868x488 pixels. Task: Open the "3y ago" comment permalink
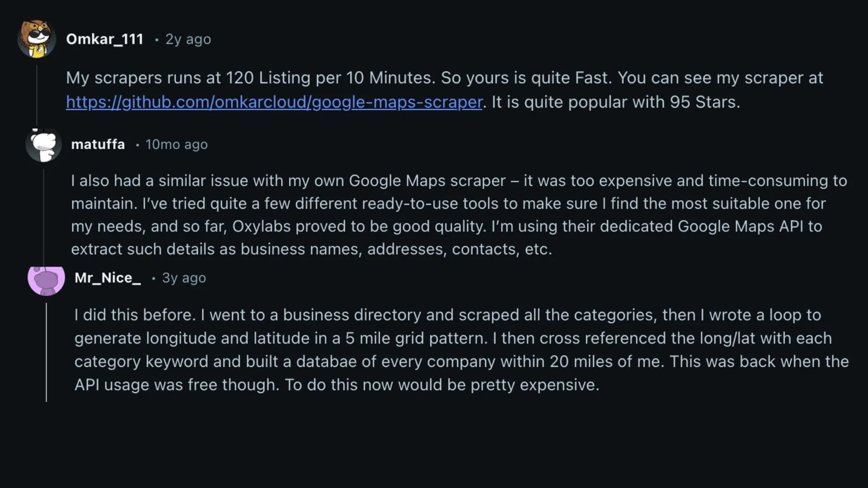coord(184,278)
